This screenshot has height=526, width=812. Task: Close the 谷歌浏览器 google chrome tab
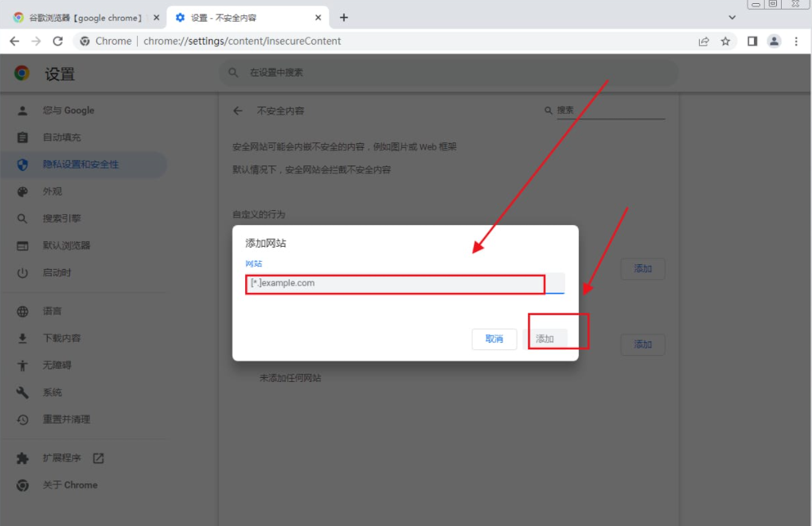pyautogui.click(x=156, y=18)
